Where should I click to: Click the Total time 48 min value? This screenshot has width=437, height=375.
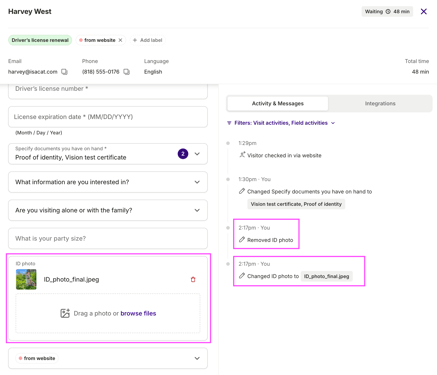tap(420, 72)
